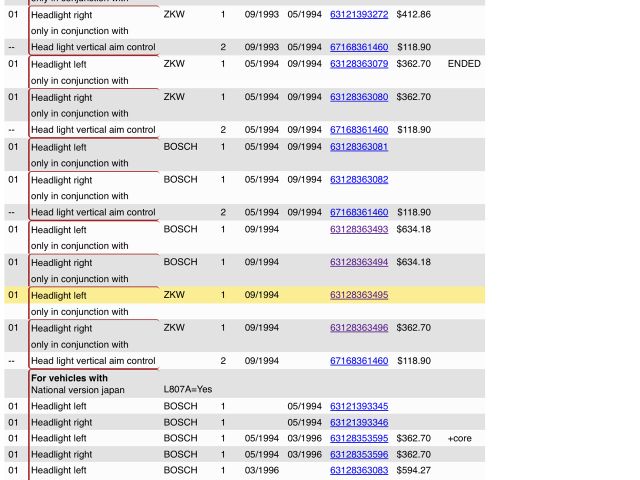Open part number 63121393272 link

click(359, 15)
